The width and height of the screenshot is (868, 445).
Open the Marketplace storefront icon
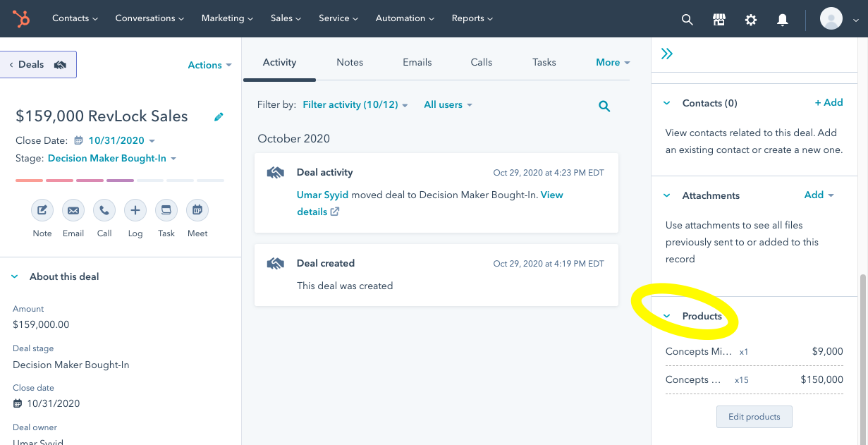[719, 20]
